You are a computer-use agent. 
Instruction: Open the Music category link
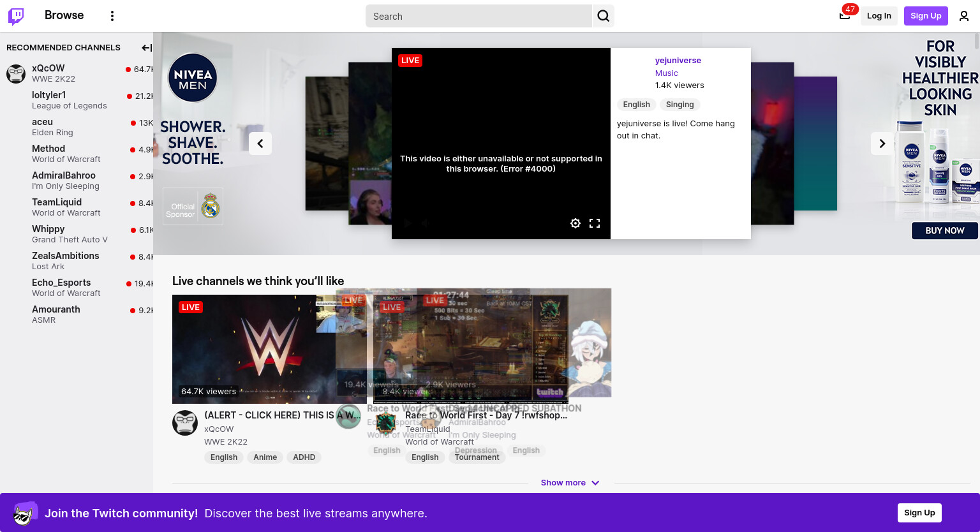tap(667, 73)
